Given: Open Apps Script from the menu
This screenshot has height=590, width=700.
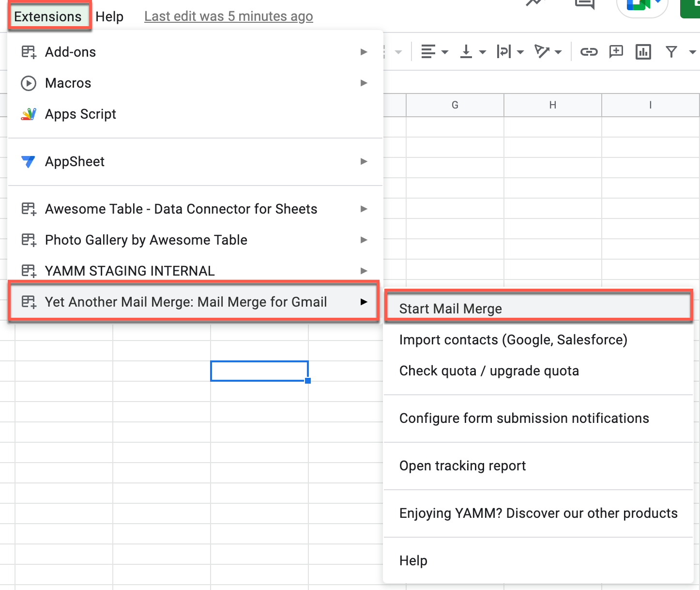Looking at the screenshot, I should point(80,114).
